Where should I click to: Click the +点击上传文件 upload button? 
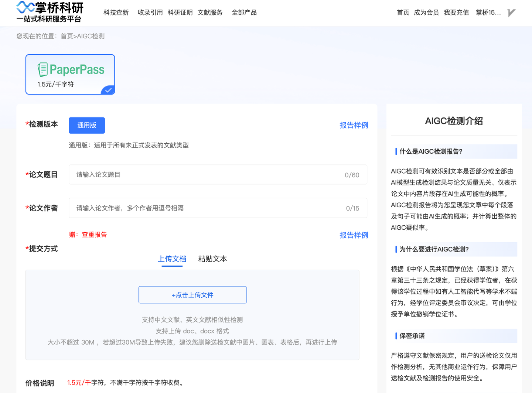(x=192, y=295)
